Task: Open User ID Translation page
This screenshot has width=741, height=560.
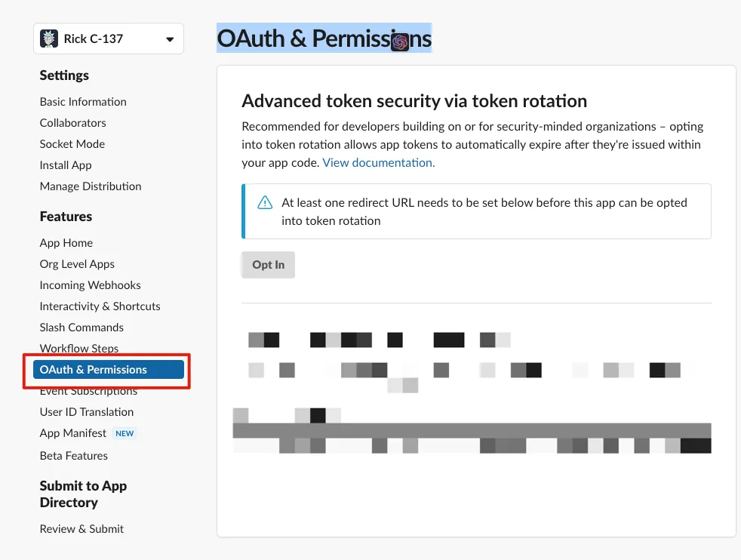Action: click(87, 412)
